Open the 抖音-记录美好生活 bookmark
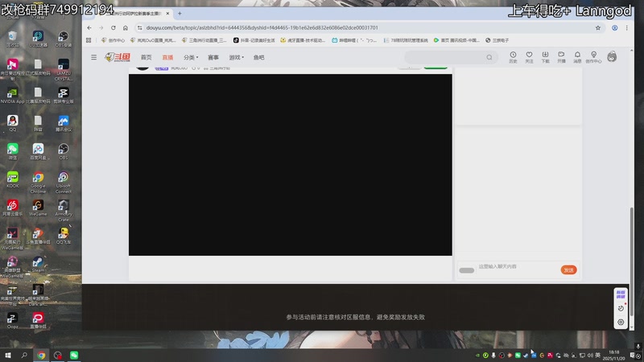The width and height of the screenshot is (644, 362). tap(254, 40)
